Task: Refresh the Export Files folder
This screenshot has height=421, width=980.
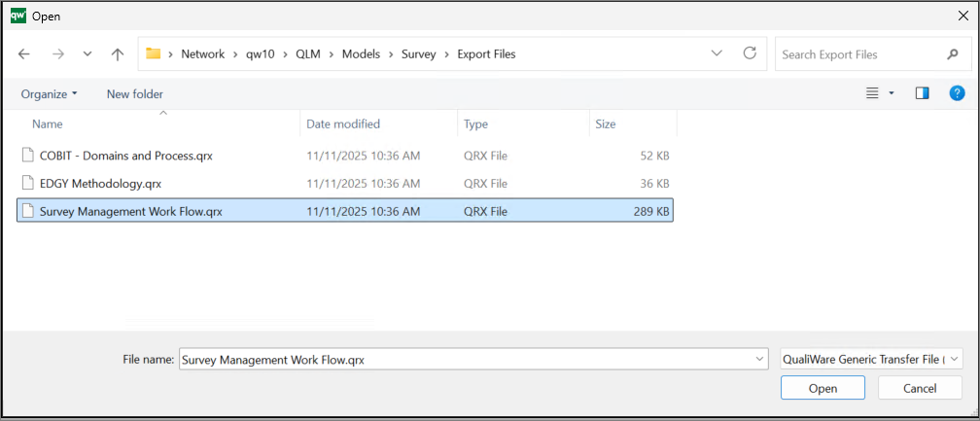Action: (750, 53)
